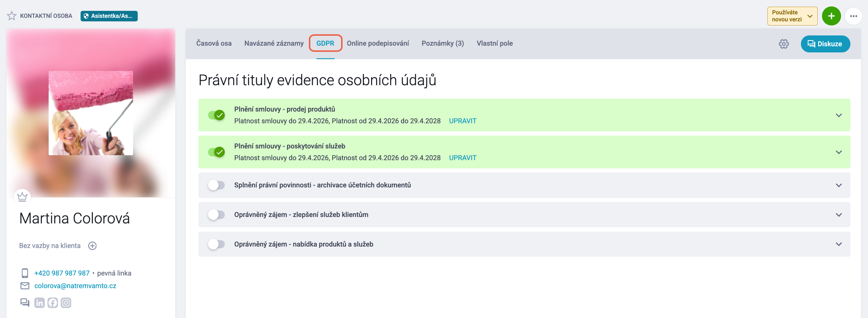Click the Diskuze button
Image resolution: width=868 pixels, height=318 pixels.
(x=825, y=44)
